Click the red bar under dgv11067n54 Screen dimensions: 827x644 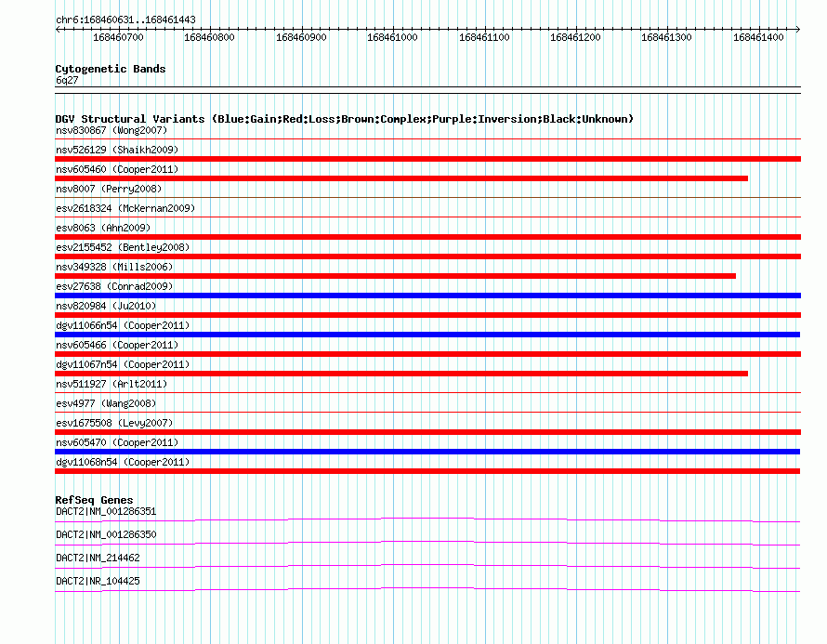401,374
